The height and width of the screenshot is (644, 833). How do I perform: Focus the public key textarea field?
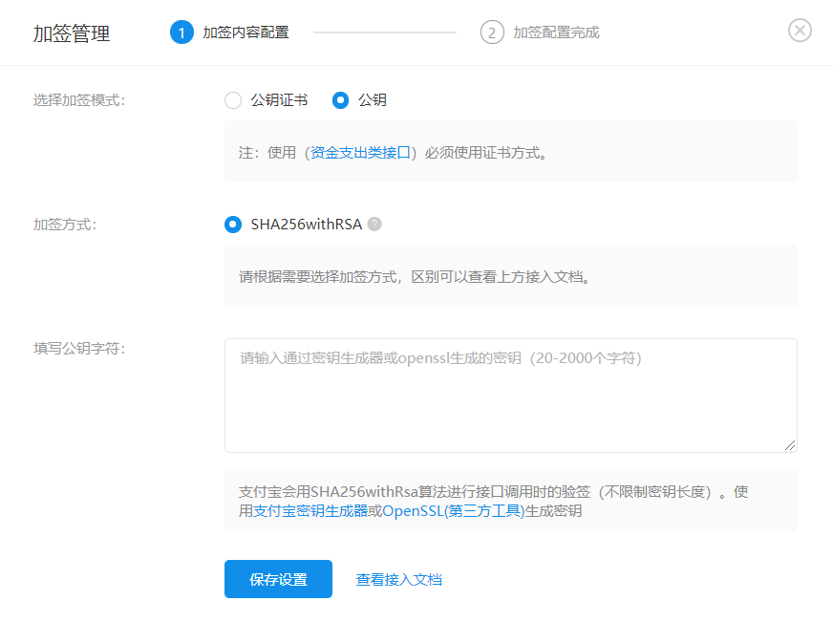click(510, 396)
